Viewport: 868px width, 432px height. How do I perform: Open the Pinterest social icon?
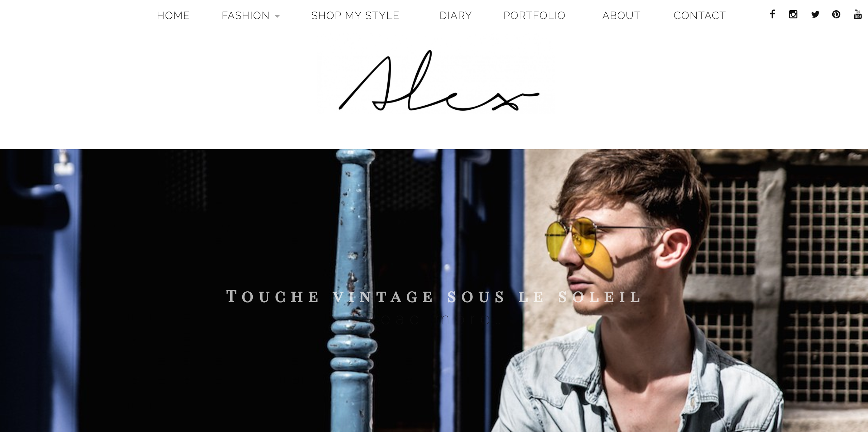[836, 14]
